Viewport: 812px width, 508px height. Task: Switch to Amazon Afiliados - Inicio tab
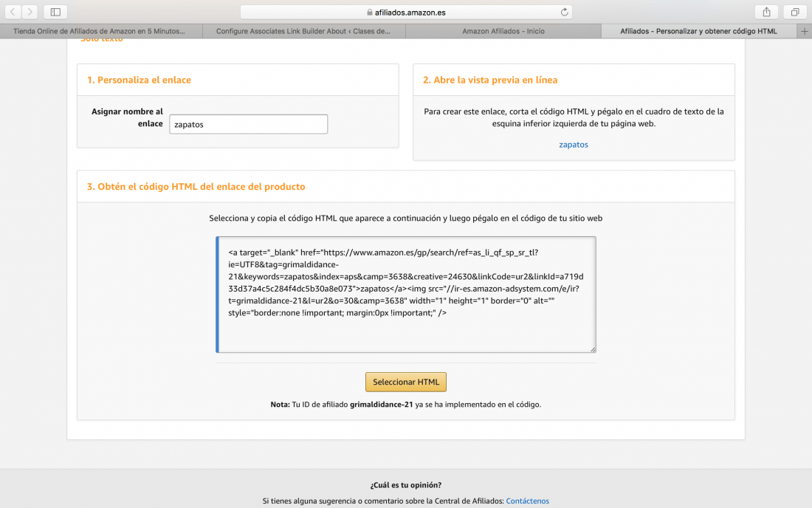tap(503, 31)
